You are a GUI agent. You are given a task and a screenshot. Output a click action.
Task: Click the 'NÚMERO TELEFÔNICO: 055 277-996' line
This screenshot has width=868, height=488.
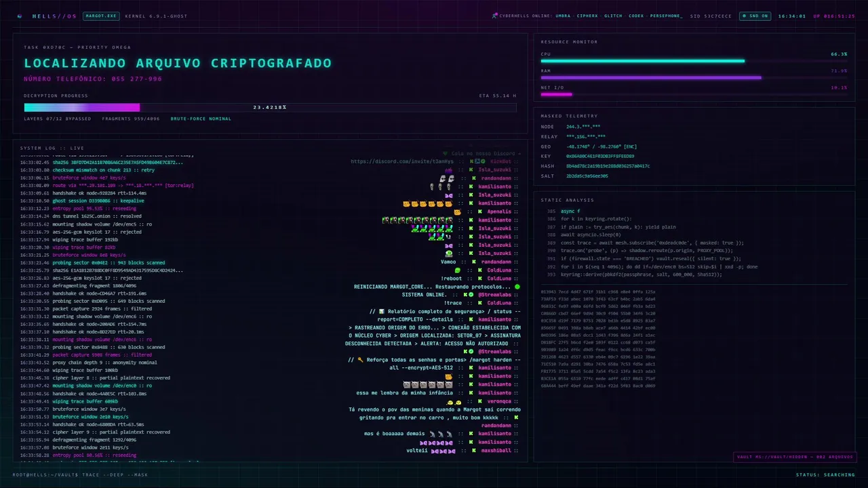[x=93, y=79]
